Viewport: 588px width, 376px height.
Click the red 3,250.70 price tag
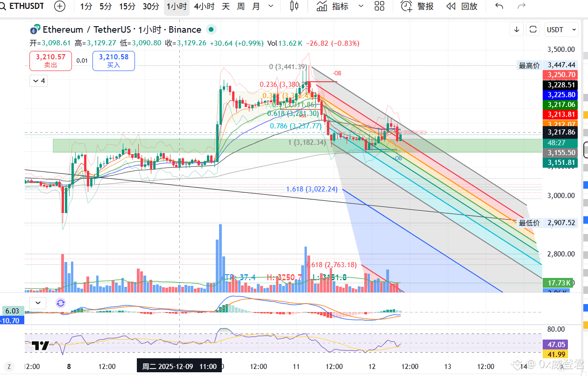pyautogui.click(x=560, y=75)
